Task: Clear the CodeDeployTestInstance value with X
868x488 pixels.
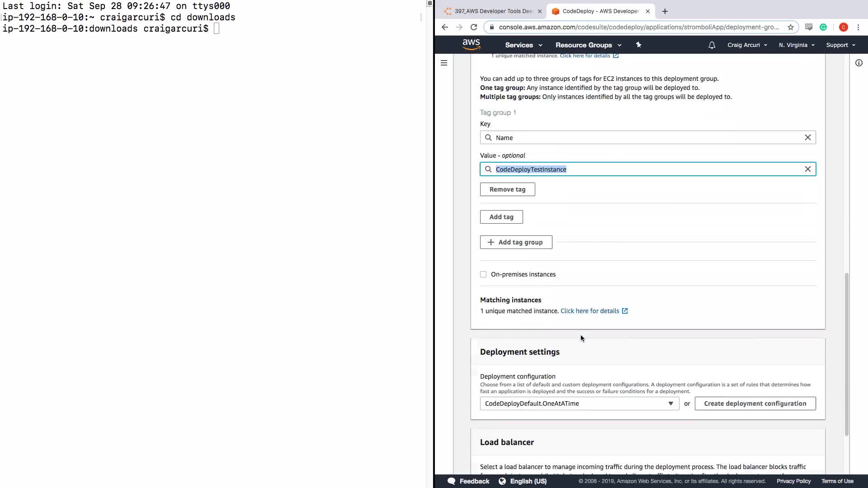Action: [807, 169]
